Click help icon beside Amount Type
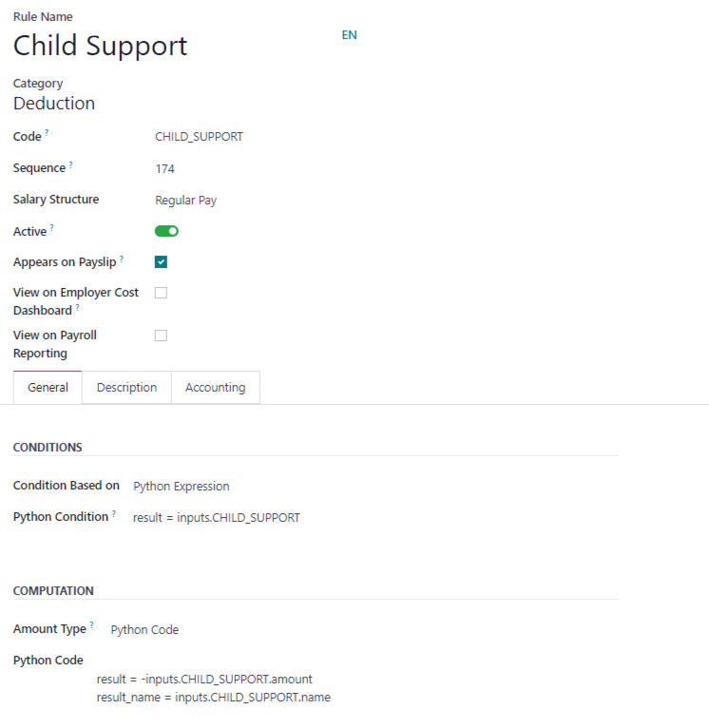The image size is (709, 728). pyautogui.click(x=92, y=625)
